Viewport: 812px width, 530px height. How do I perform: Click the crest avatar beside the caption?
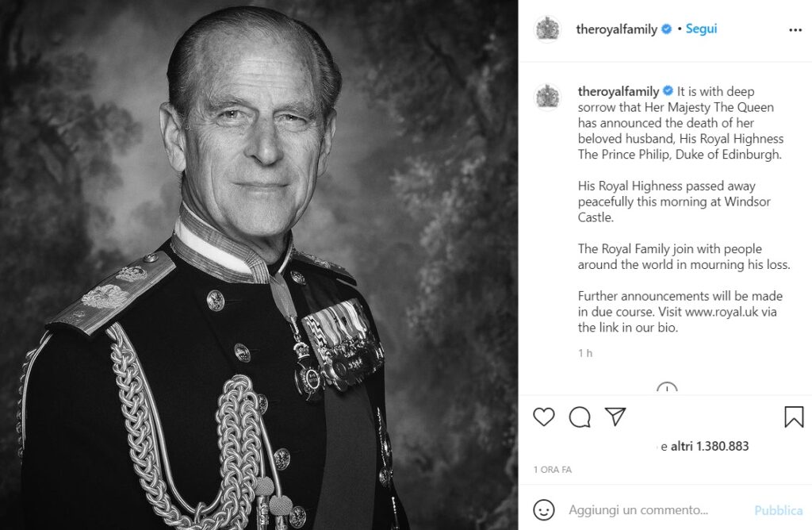point(548,97)
